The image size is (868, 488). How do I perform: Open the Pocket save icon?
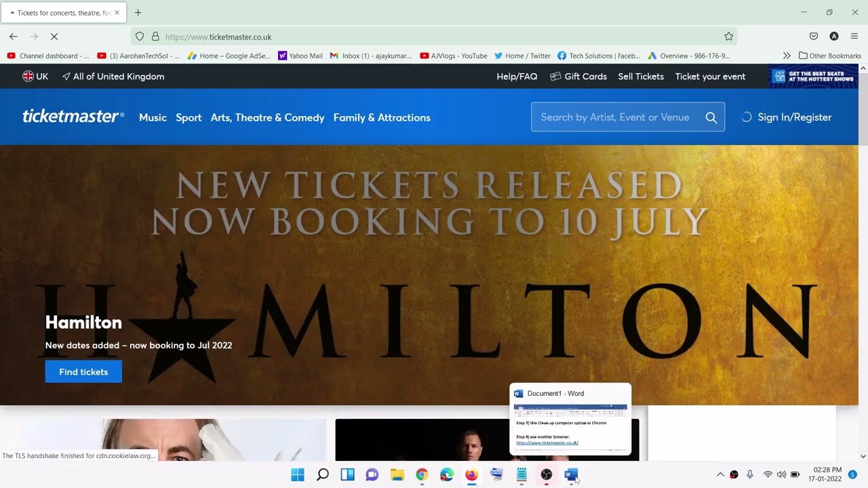click(x=814, y=37)
